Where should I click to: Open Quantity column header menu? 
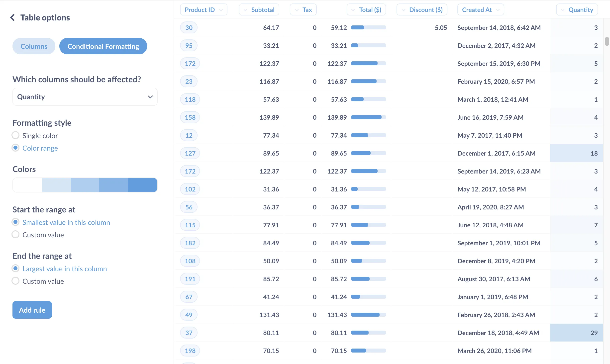[x=577, y=10]
